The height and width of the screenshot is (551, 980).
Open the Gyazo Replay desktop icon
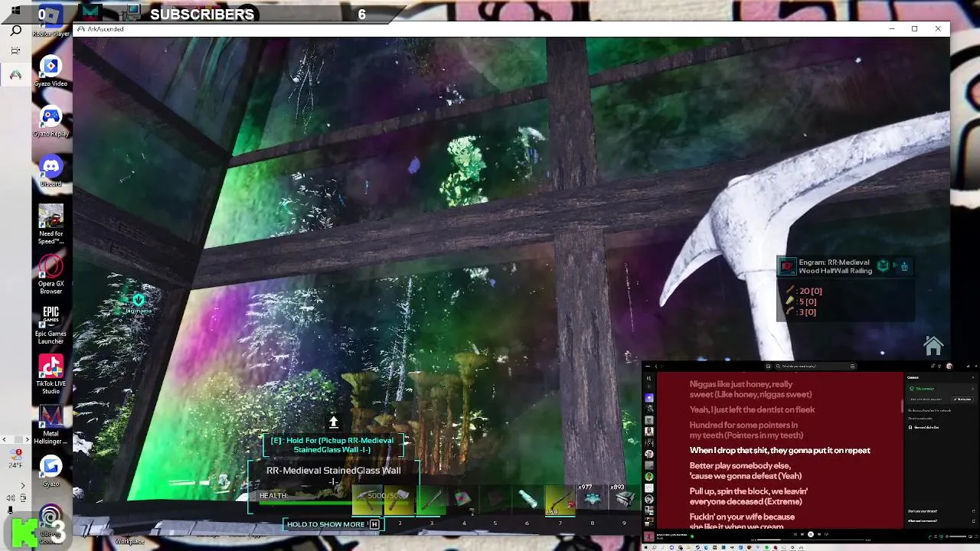[51, 122]
